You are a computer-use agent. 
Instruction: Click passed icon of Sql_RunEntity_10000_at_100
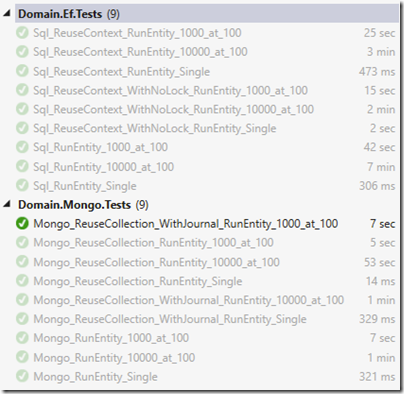pyautogui.click(x=22, y=166)
